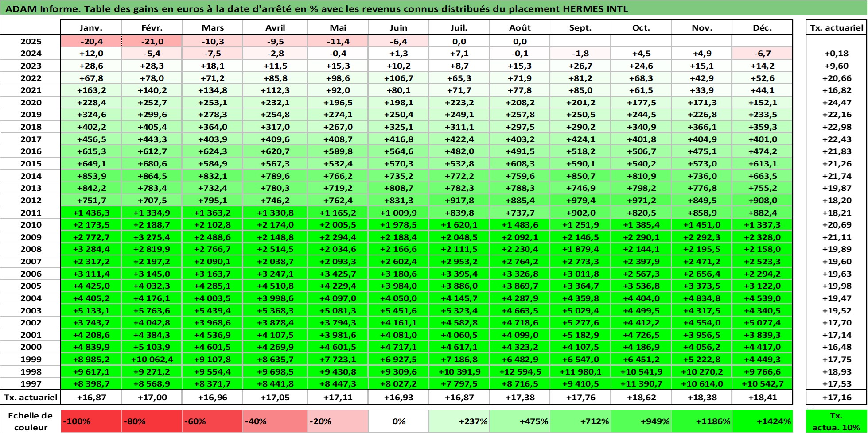Viewport: 868px width, 433px height.
Task: Click the +24,47 actuarial rate for 2020
Action: [837, 102]
